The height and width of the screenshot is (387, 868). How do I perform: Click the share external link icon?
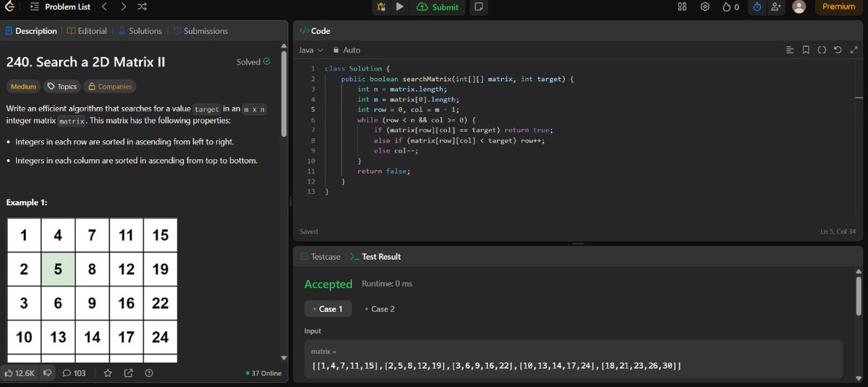pos(128,373)
